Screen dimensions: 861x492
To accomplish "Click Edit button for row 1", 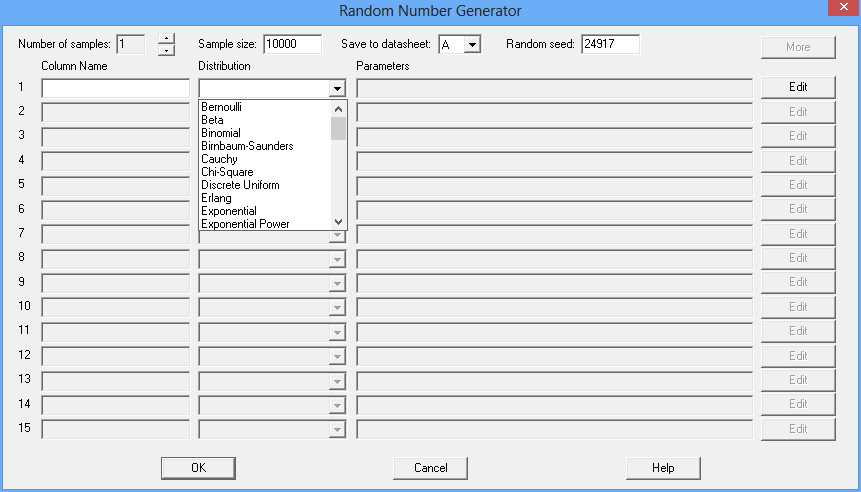I will [798, 87].
